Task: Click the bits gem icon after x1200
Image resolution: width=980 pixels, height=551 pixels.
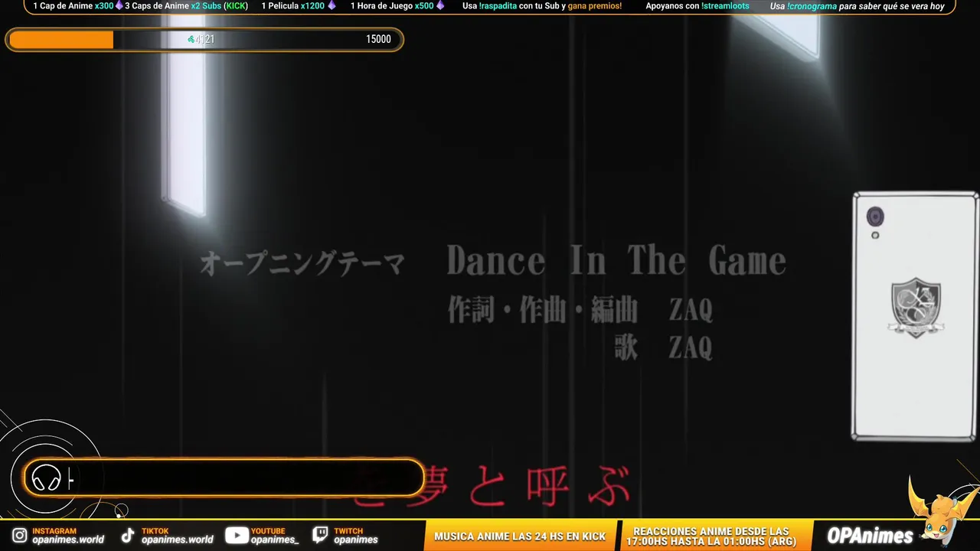Action: pos(332,6)
